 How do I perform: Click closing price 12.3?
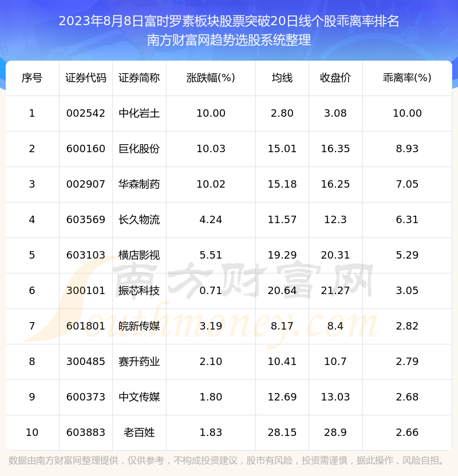335,220
